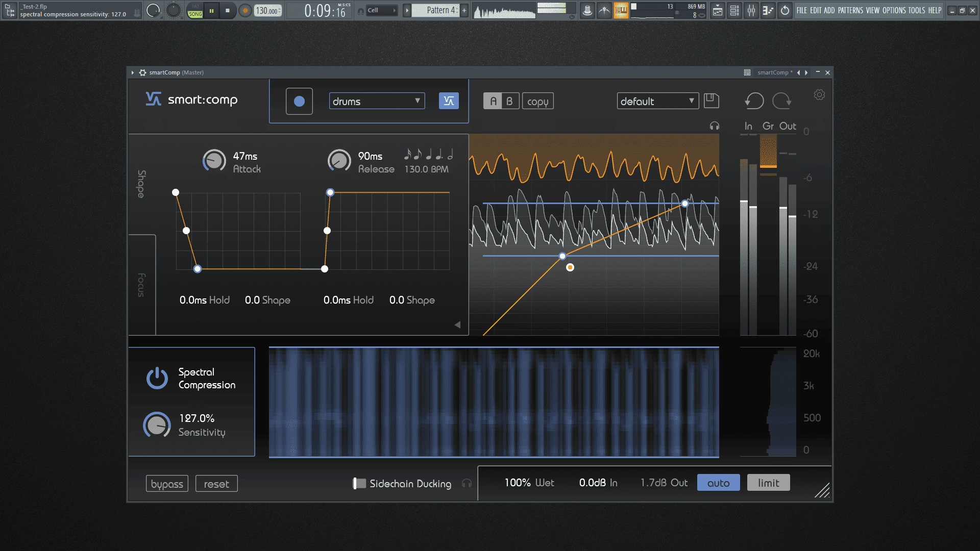Open the FILE menu
This screenshot has width=980, height=551.
pyautogui.click(x=802, y=10)
